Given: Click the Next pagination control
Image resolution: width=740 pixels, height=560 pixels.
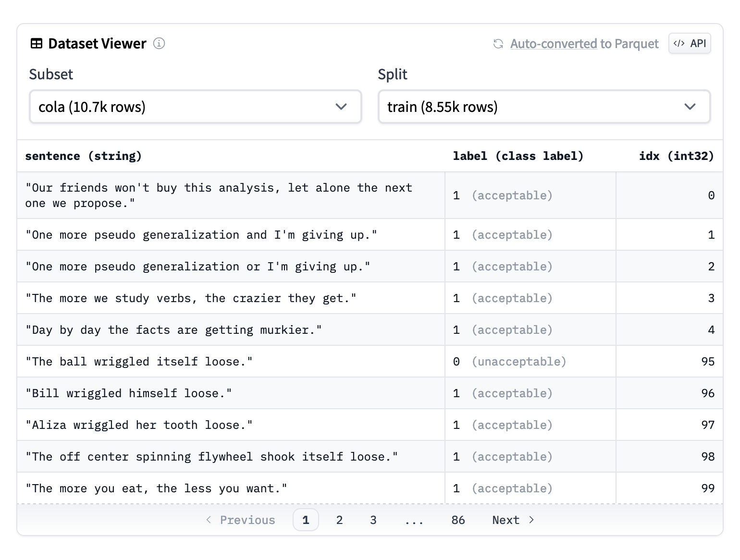Looking at the screenshot, I should tap(505, 520).
